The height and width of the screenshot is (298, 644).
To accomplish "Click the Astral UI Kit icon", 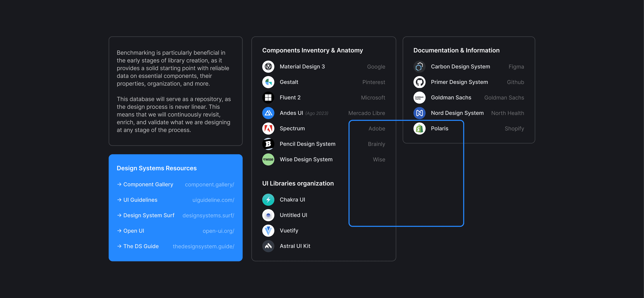I will (x=268, y=246).
